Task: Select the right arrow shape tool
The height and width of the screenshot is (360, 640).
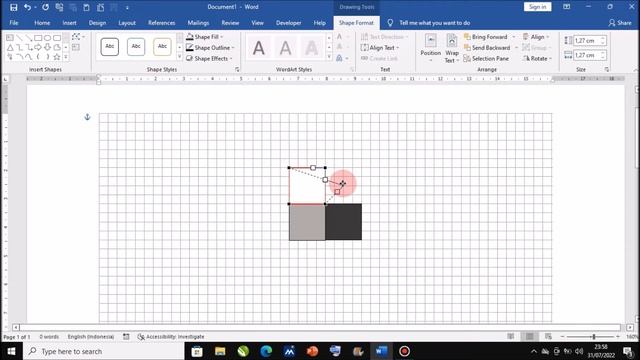Action: coord(38,47)
